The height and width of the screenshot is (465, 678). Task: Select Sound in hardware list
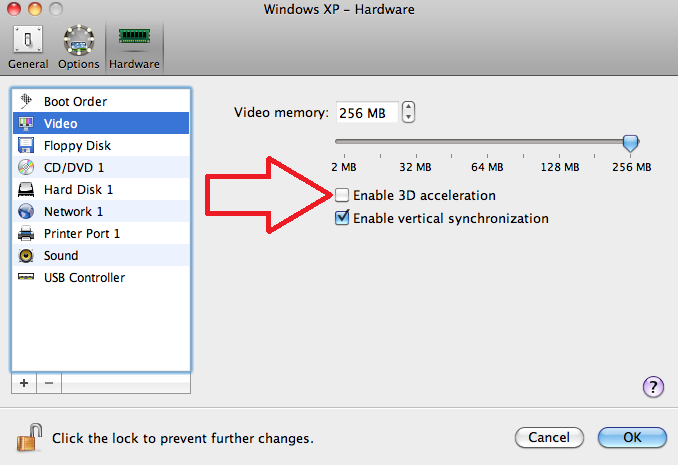pyautogui.click(x=101, y=256)
